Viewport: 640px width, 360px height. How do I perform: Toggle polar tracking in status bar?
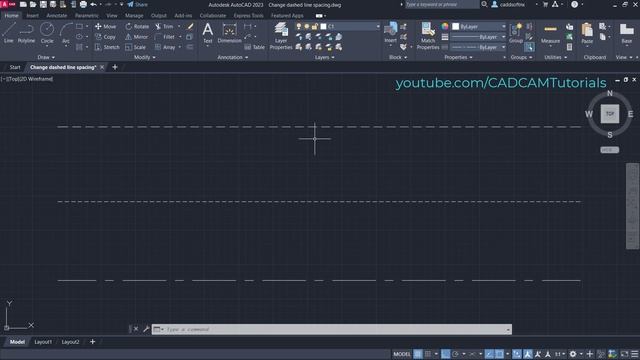tap(456, 354)
